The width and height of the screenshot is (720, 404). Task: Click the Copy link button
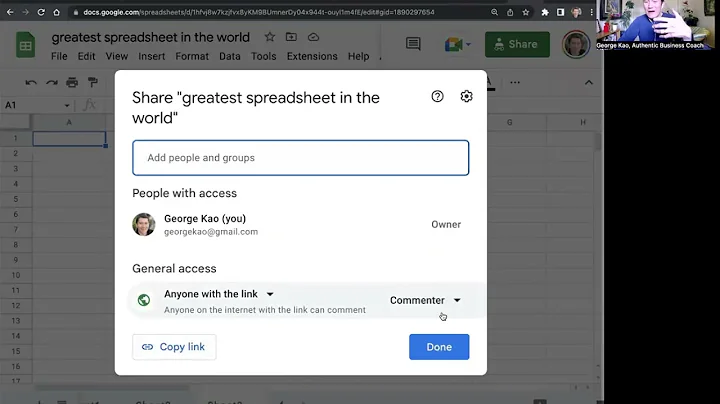174,347
